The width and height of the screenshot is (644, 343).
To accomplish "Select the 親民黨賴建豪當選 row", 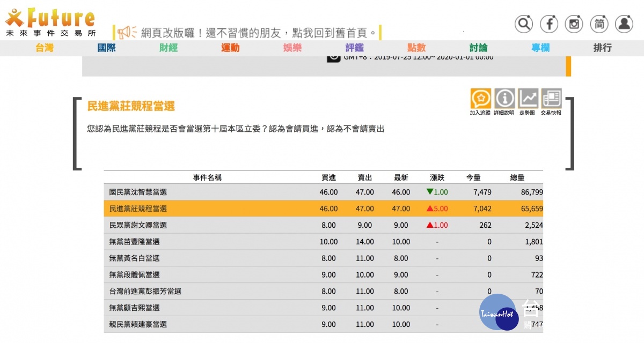I will (323, 324).
